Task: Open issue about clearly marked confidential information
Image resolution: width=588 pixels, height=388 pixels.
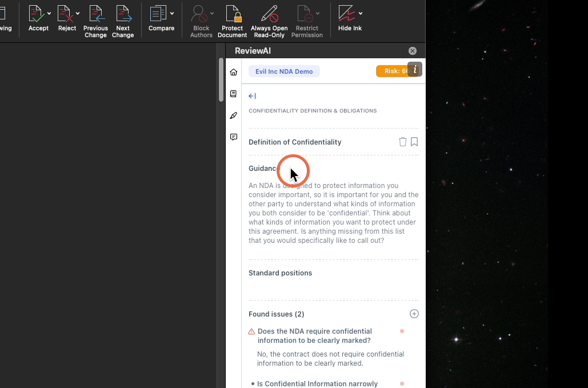Action: click(x=315, y=336)
